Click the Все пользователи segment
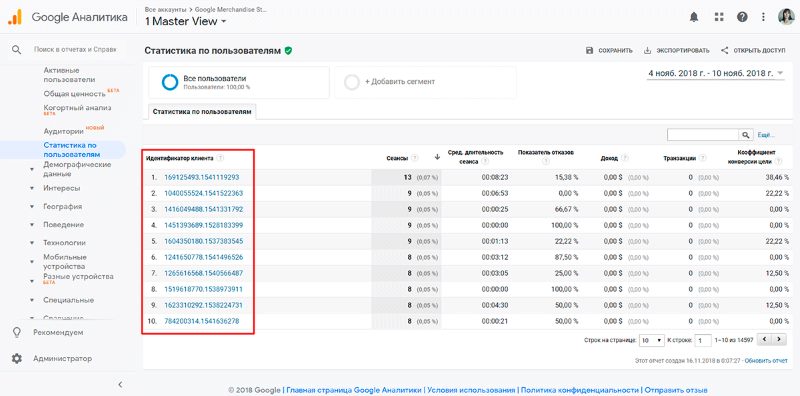The image size is (800, 396). coord(239,82)
